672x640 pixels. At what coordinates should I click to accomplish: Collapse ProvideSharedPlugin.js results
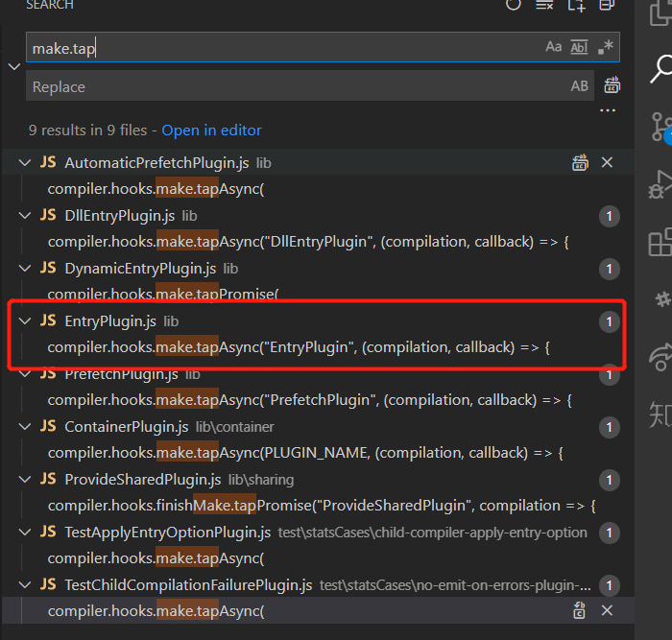click(25, 480)
